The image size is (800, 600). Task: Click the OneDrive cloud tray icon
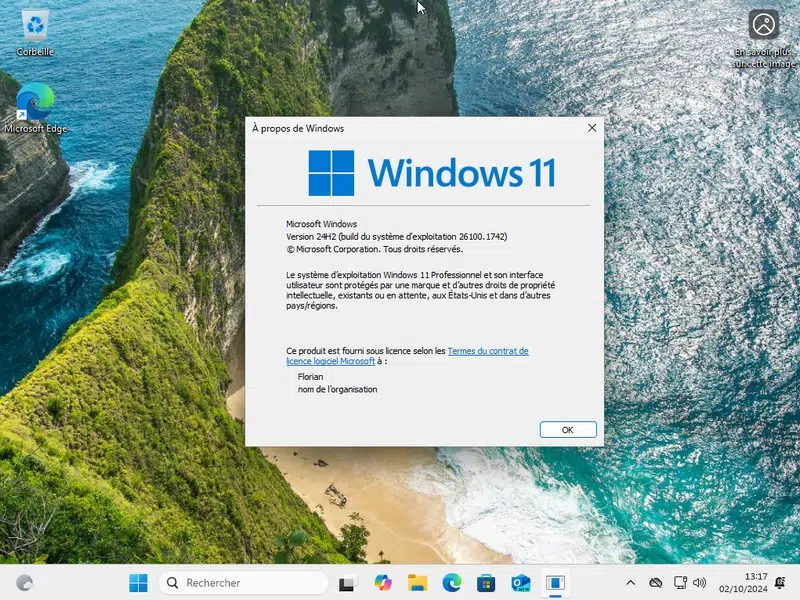pyautogui.click(x=656, y=583)
